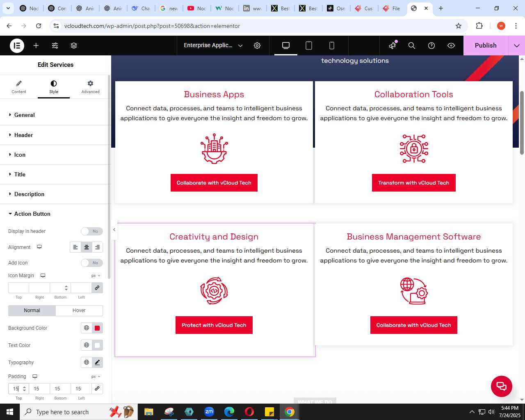This screenshot has width=525, height=420.
Task: Open File Explorer from taskbar
Action: 148,412
